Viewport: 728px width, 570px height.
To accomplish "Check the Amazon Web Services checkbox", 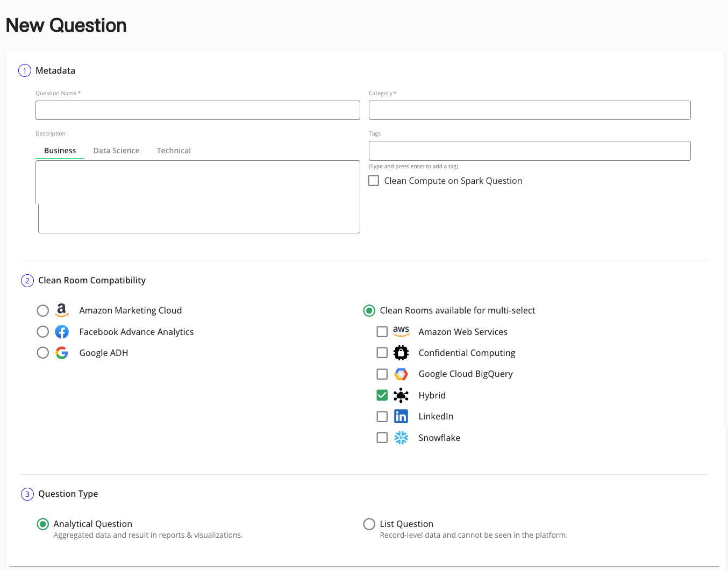I will pos(382,332).
